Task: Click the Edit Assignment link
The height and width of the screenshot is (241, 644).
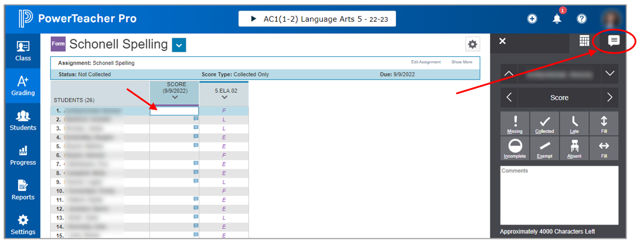Action: [x=426, y=62]
